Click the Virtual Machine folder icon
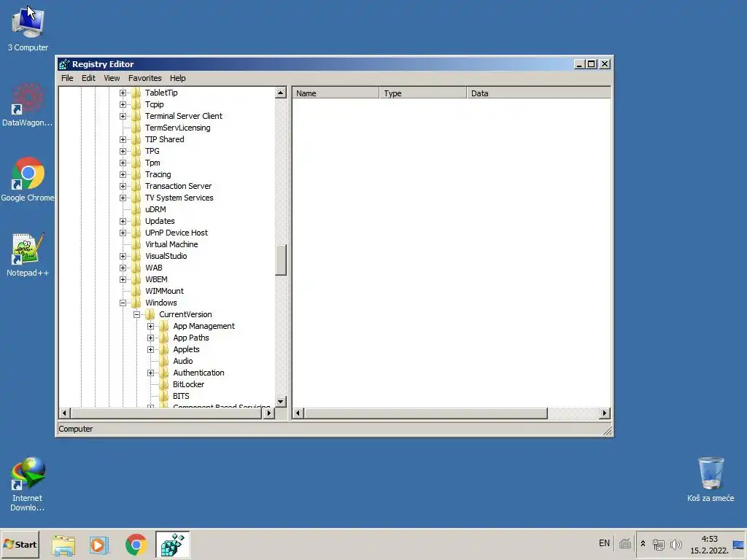Screen dimensions: 747x560 click(x=136, y=244)
